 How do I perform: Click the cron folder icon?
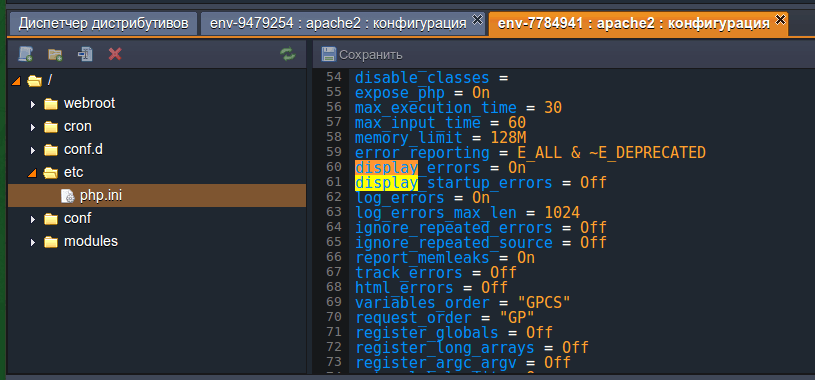coord(50,127)
